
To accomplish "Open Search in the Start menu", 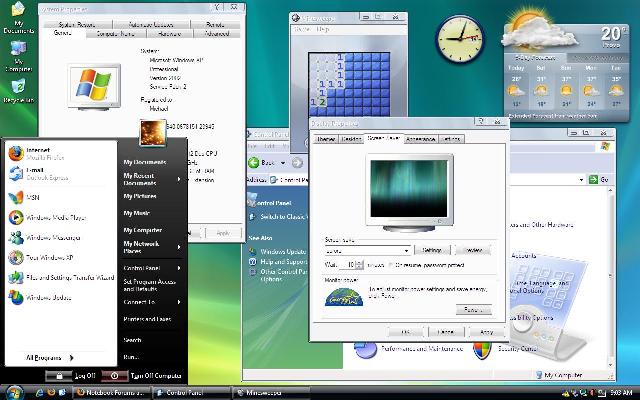I will click(x=133, y=340).
